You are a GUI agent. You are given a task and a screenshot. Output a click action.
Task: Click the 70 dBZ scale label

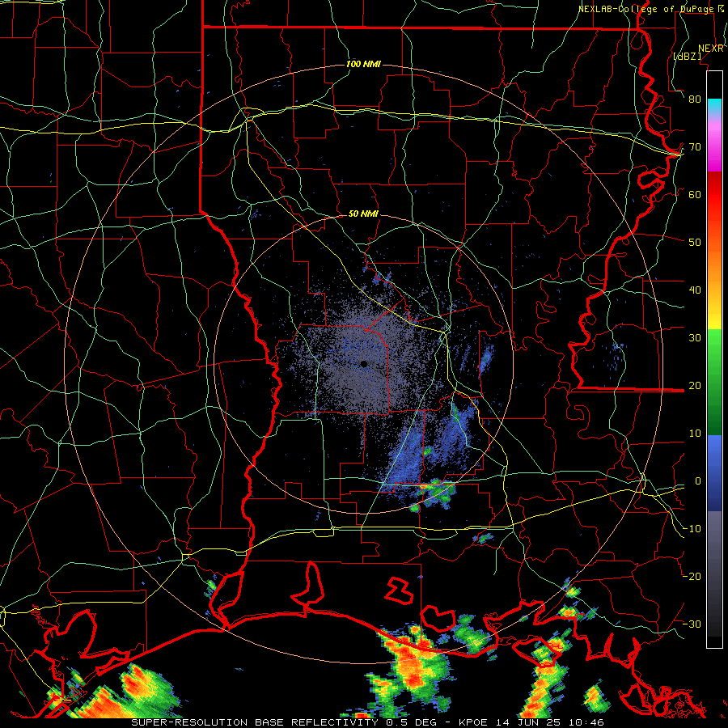click(x=695, y=147)
